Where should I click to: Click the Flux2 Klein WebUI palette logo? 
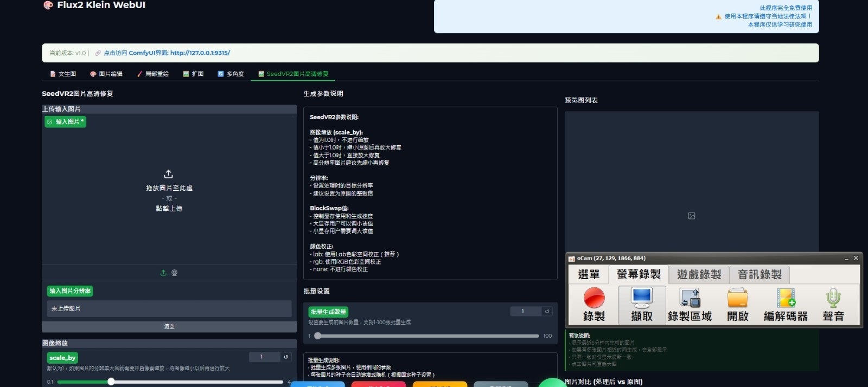(48, 5)
